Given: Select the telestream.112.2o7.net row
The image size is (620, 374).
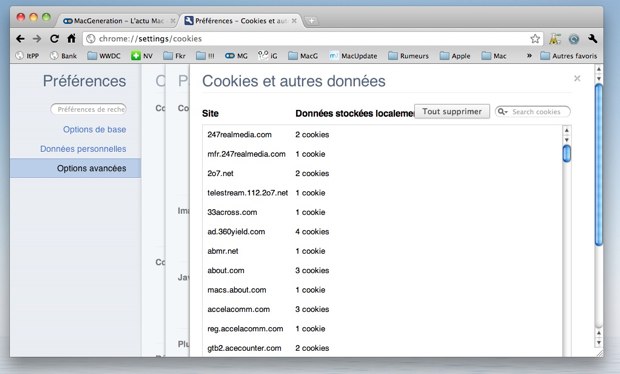Looking at the screenshot, I should (382, 193).
